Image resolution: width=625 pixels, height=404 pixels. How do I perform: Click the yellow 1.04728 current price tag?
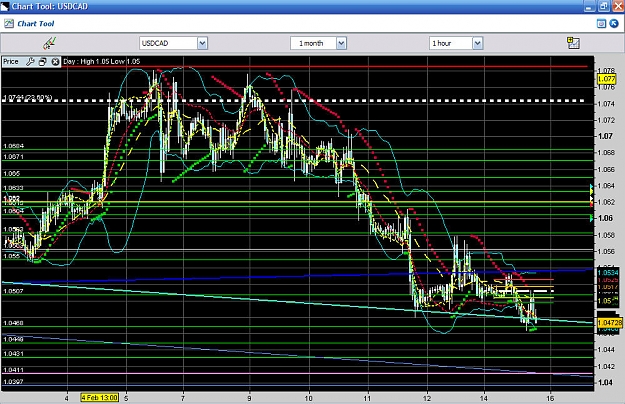tap(609, 322)
